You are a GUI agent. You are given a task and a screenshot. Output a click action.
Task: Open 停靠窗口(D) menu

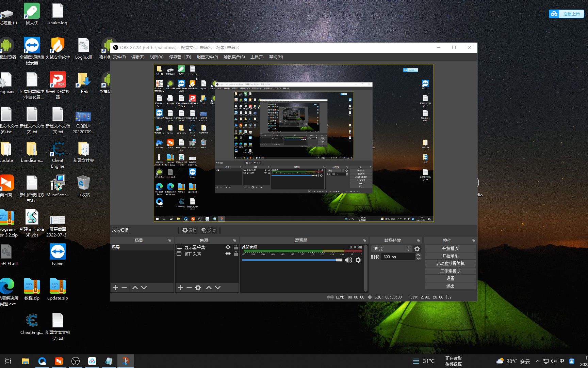pos(180,57)
